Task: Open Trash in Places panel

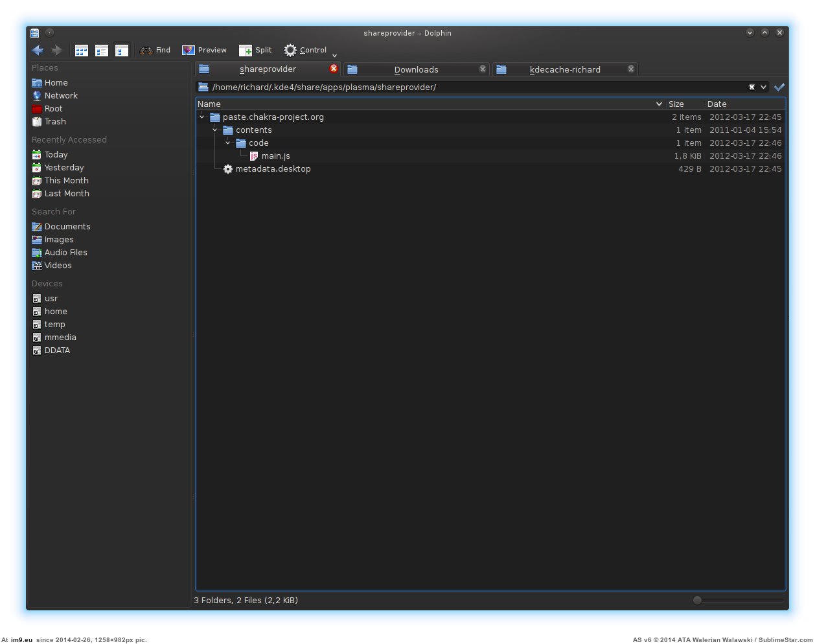Action: tap(54, 122)
